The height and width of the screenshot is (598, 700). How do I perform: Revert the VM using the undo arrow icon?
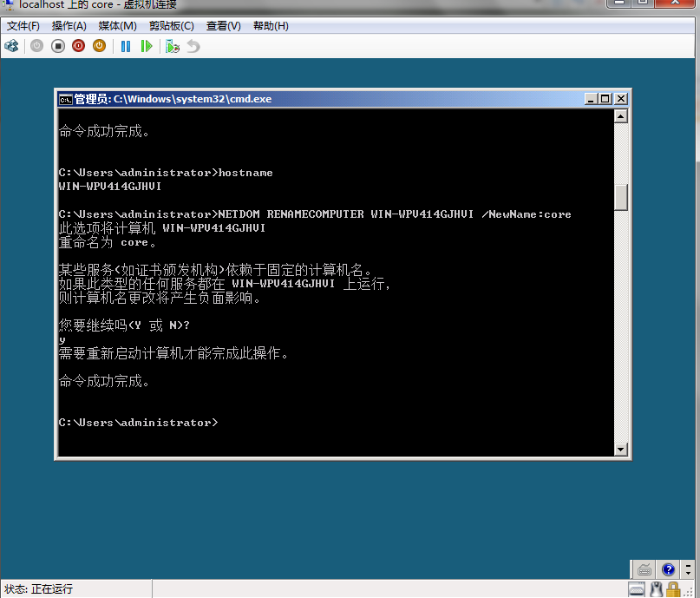coord(193,46)
